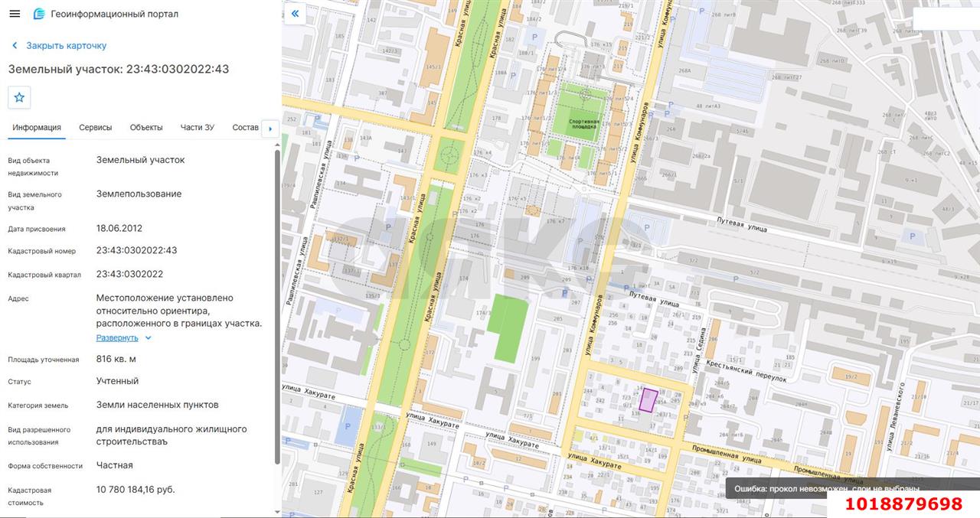Screen dimensions: 980x518
Task: Expand the address with Развернуть chevron
Action: click(149, 338)
